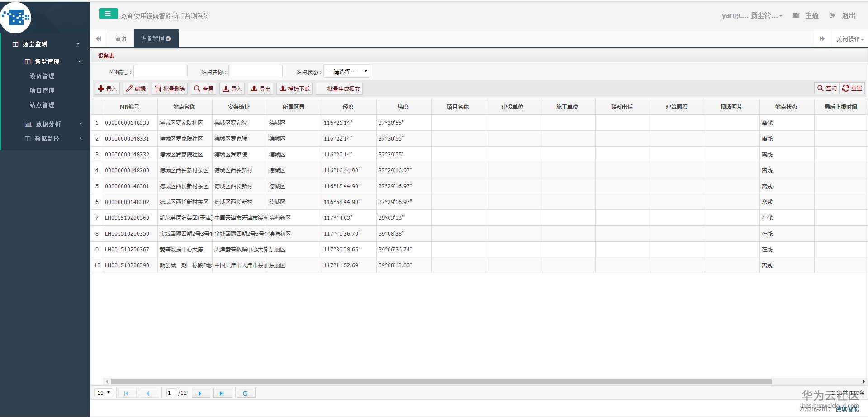Collapse the 扬尘管理 sidebar submenu

point(53,62)
